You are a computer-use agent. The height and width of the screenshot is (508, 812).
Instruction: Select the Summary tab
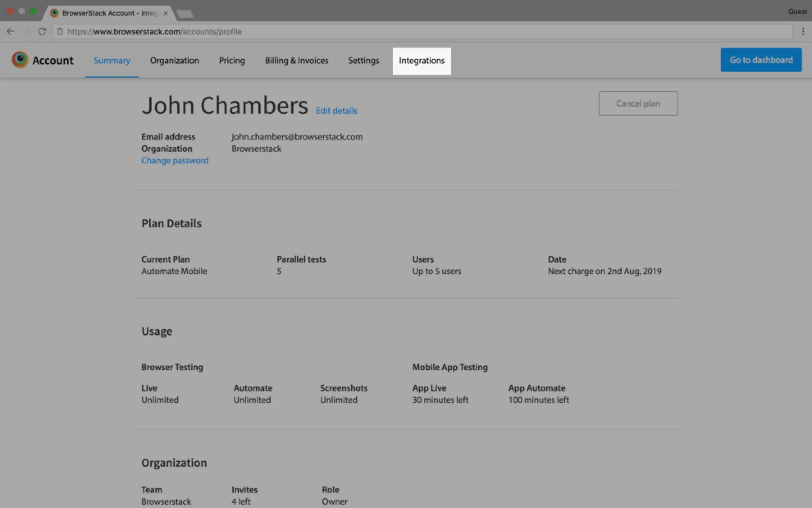pyautogui.click(x=112, y=61)
